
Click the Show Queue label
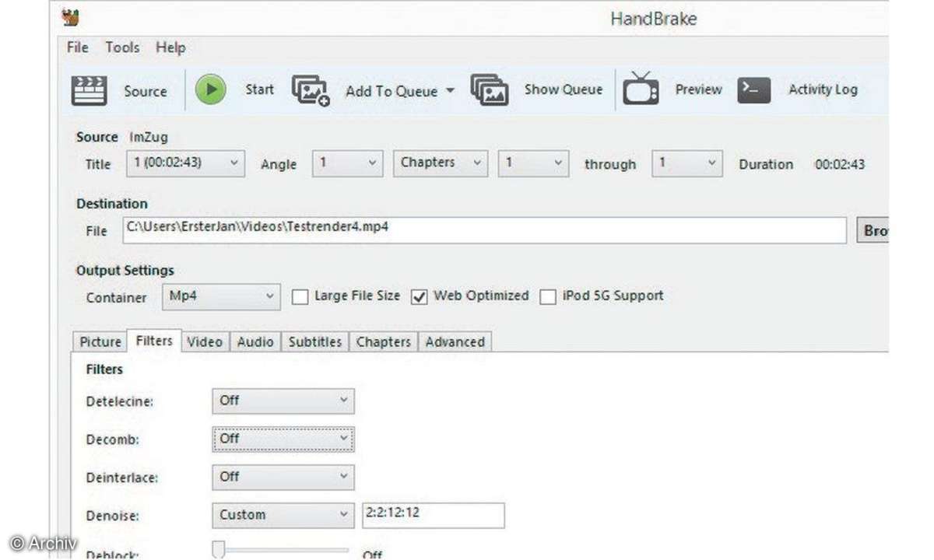point(564,89)
